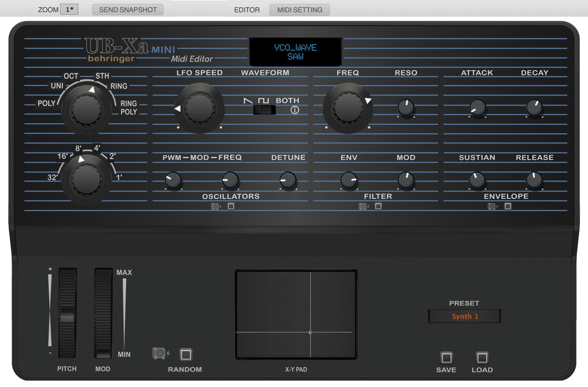Image resolution: width=588 pixels, height=387 pixels.
Task: Switch to the Editor tab
Action: 247,10
